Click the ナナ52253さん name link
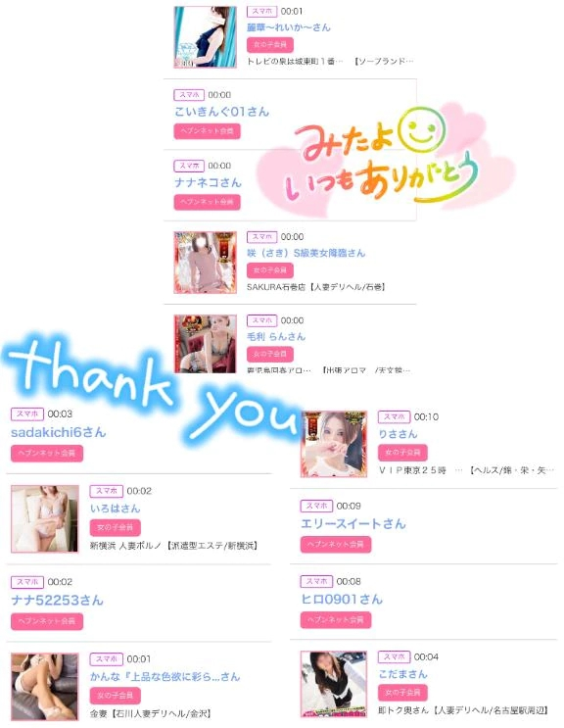The width and height of the screenshot is (564, 728). tap(57, 601)
